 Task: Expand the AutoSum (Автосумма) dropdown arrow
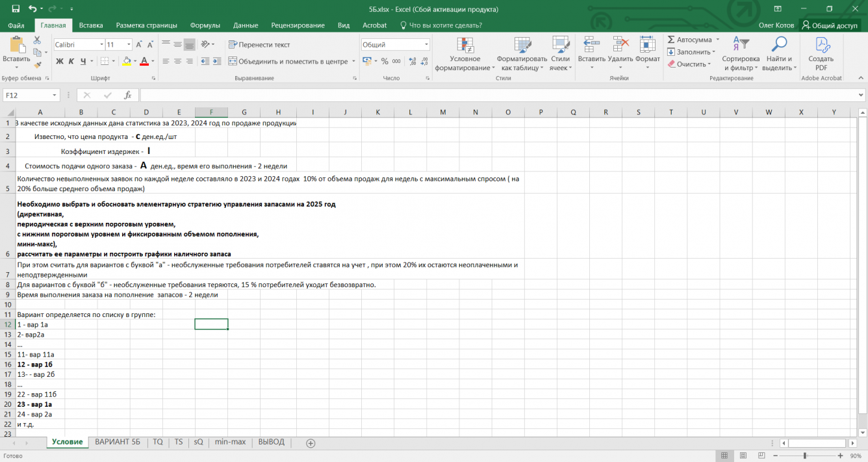[717, 40]
